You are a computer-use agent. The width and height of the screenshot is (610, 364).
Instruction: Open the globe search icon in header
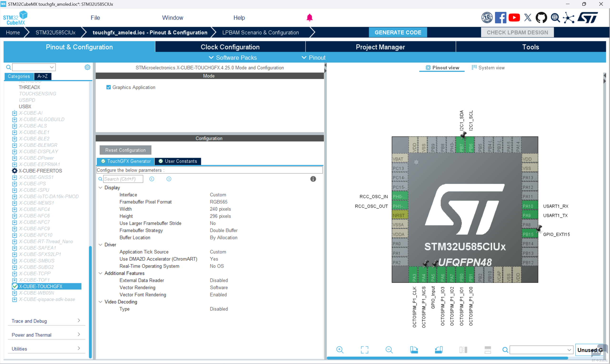coord(555,18)
